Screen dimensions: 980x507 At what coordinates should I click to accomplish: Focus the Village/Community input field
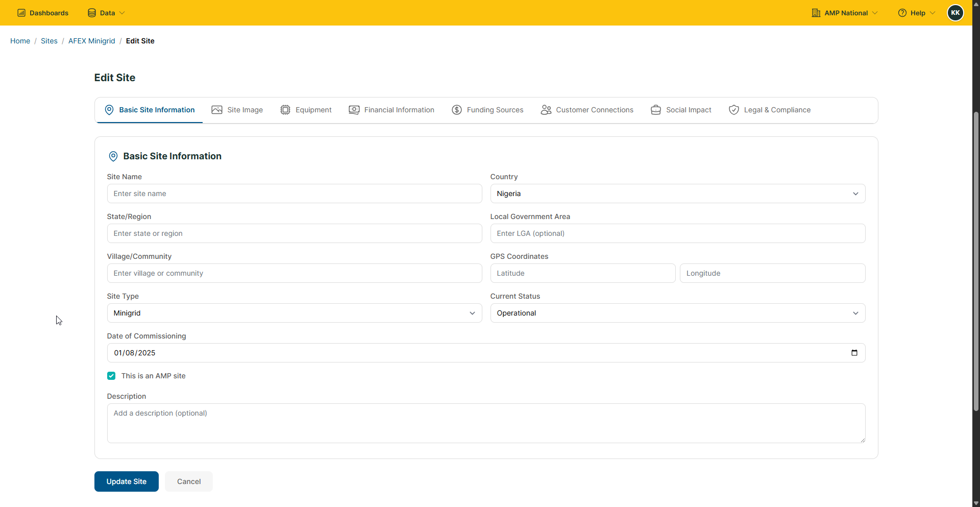[x=295, y=273]
